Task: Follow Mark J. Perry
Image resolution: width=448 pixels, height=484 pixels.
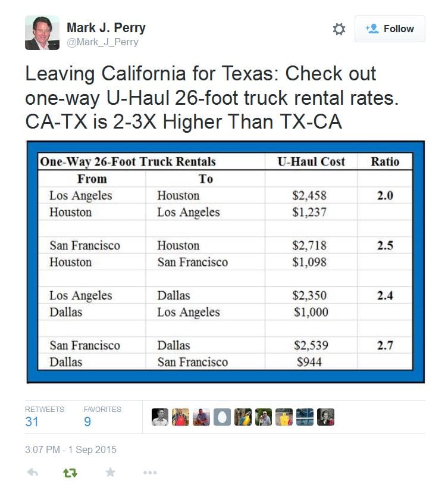Action: click(x=390, y=29)
